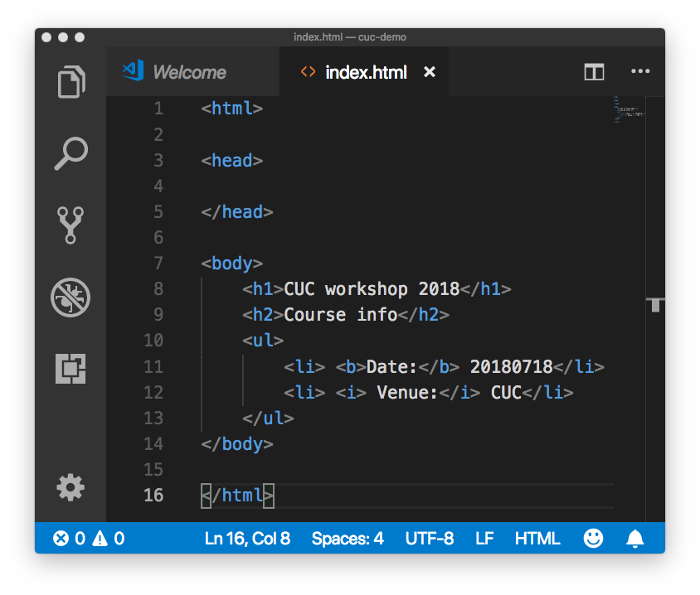Screen dimensions: 700x595
Task: Open the Explorer files view
Action: coord(71,81)
